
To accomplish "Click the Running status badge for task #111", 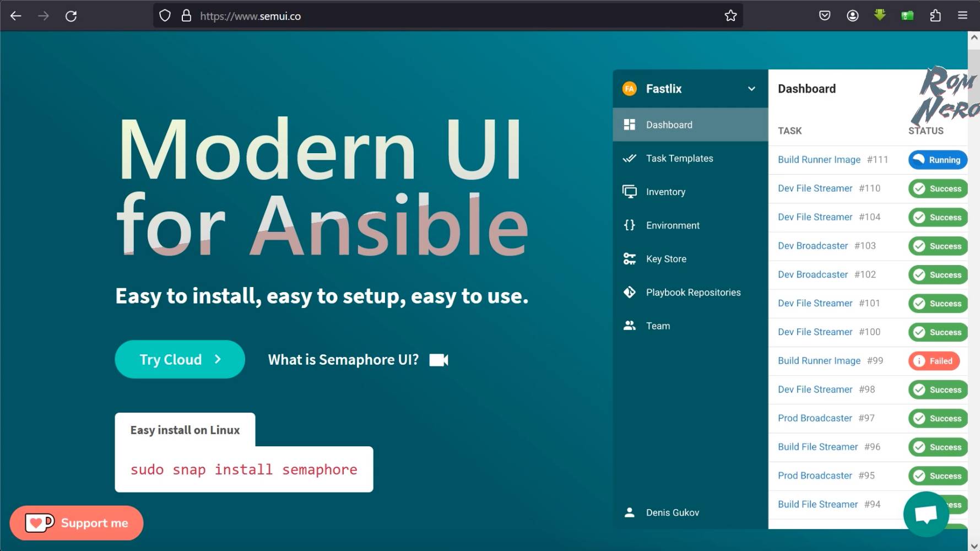I will (938, 160).
